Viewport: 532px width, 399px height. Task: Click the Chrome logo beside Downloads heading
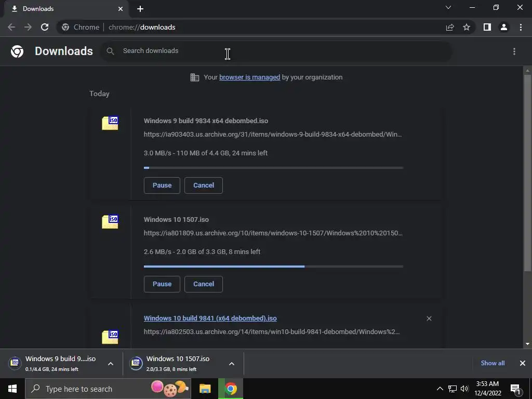coord(17,51)
